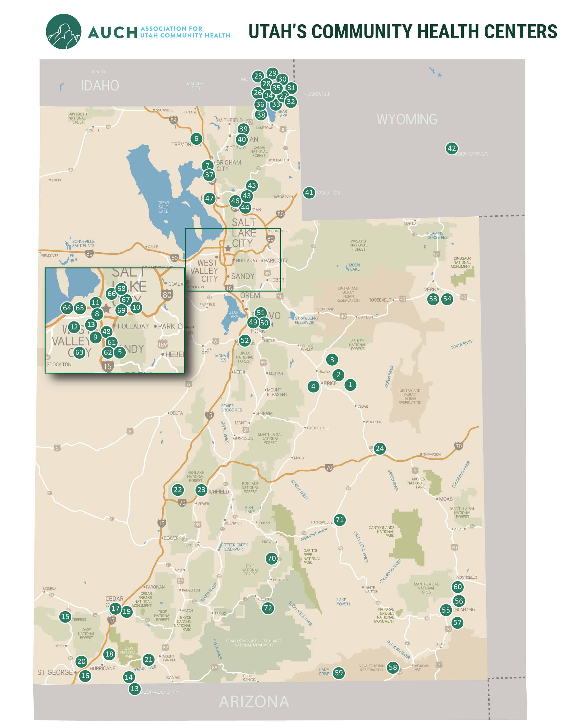This screenshot has height=728, width=563.
Task: Click marker 13 near Colorado City
Action: [134, 689]
